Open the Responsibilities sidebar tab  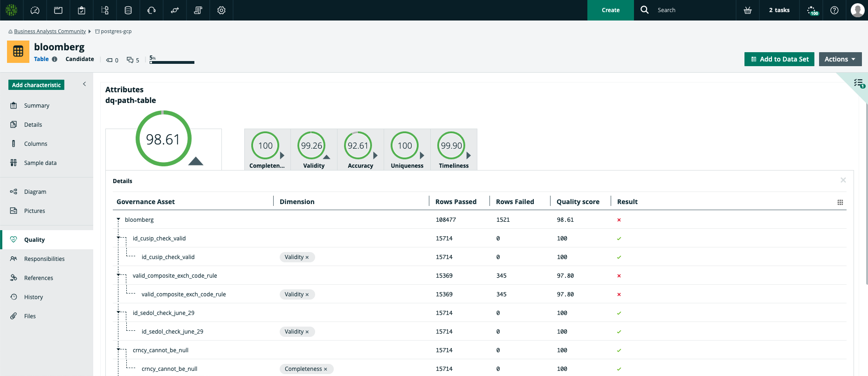tap(47, 259)
